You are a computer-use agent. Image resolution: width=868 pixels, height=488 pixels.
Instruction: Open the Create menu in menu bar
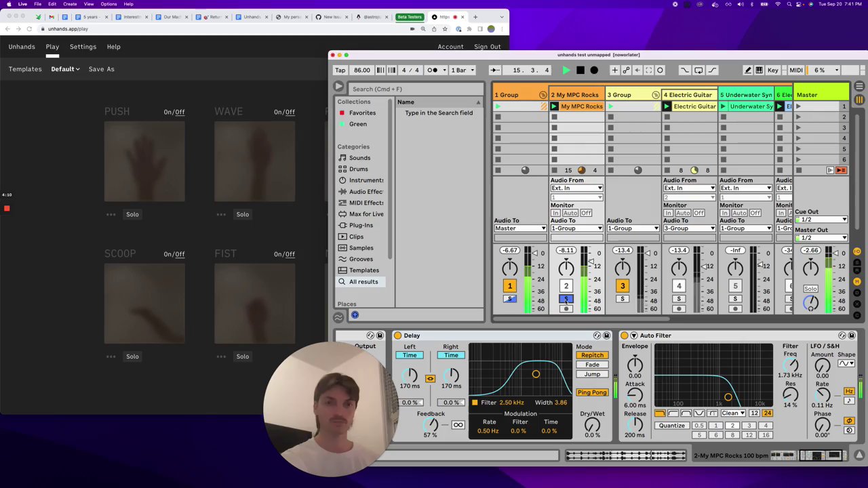(x=70, y=4)
